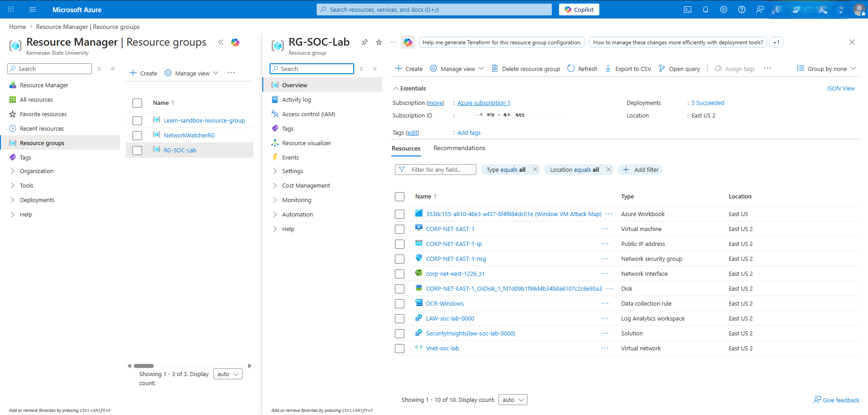Open the feedback icon in top bar
Viewport: 868px width, 415px height.
click(x=760, y=9)
